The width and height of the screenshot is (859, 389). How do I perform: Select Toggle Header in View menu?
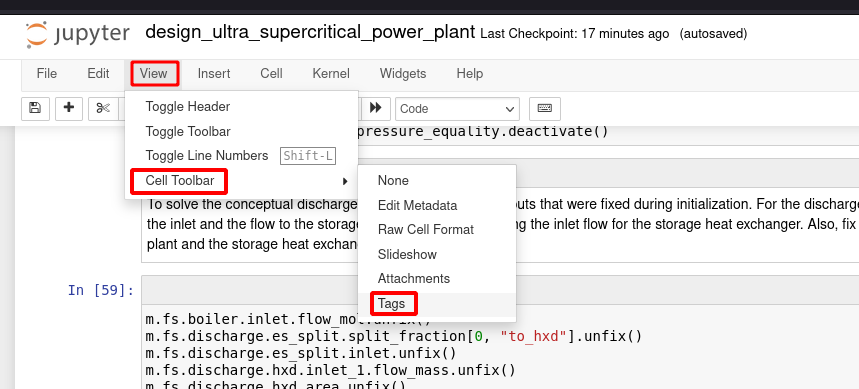(242, 106)
